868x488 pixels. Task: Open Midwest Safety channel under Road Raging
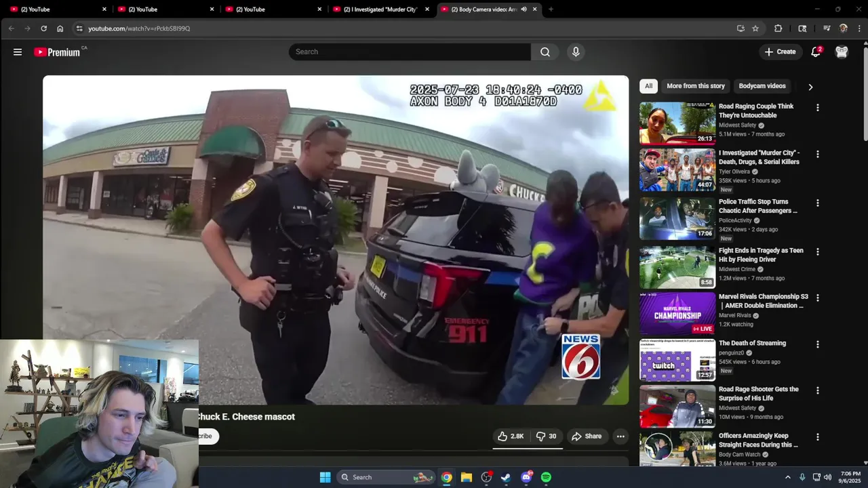737,125
